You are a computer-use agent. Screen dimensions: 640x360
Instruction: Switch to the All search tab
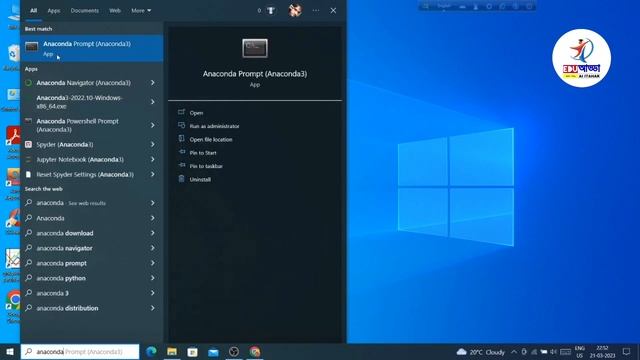(33, 11)
